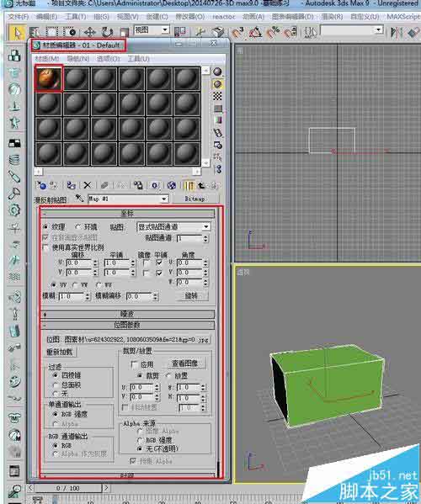
Task: Enable the 应用 crop checkbox
Action: 135,364
